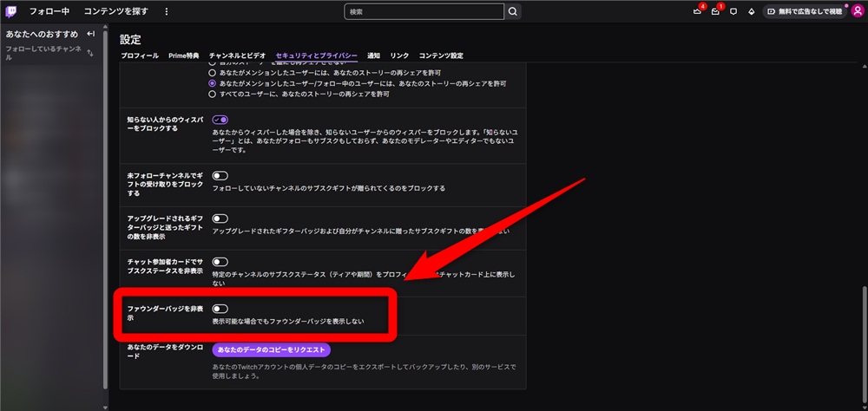Focus the 検索 search field
This screenshot has width=868, height=411.
pos(424,11)
